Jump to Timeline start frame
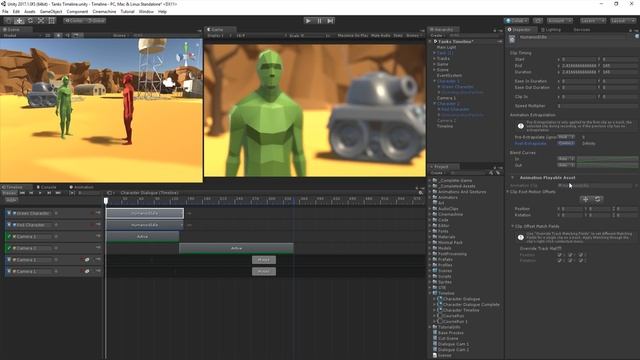Image resolution: width=640 pixels, height=360 pixels. (x=22, y=193)
